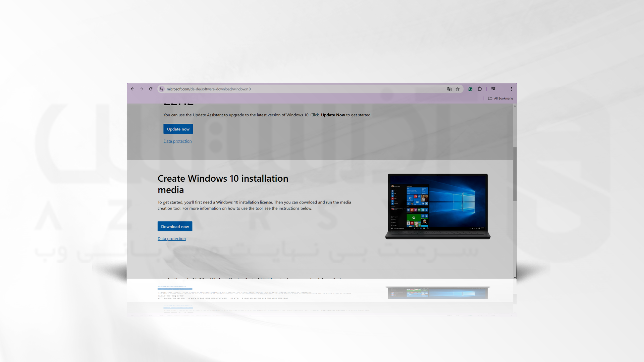
Task: Open the Grammarly extension icon
Action: click(x=470, y=89)
